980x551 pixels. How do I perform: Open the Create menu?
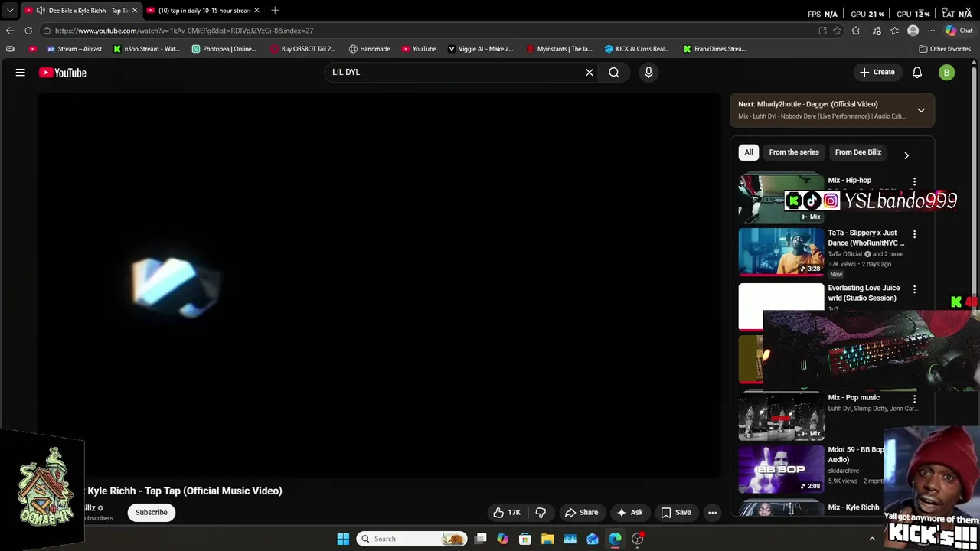(877, 73)
